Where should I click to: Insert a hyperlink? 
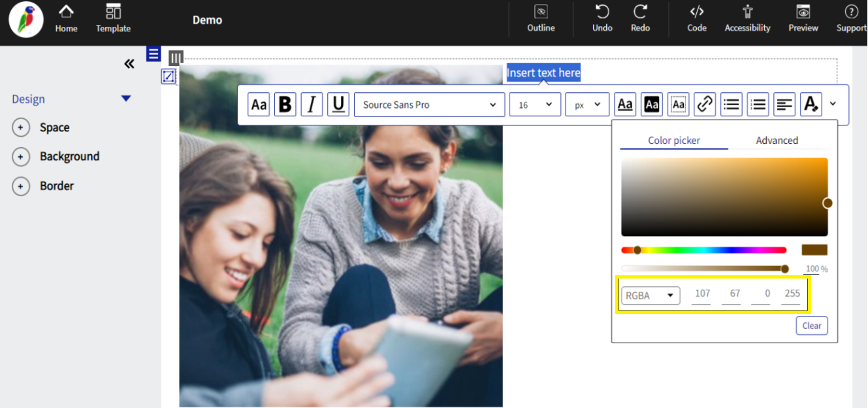[705, 104]
